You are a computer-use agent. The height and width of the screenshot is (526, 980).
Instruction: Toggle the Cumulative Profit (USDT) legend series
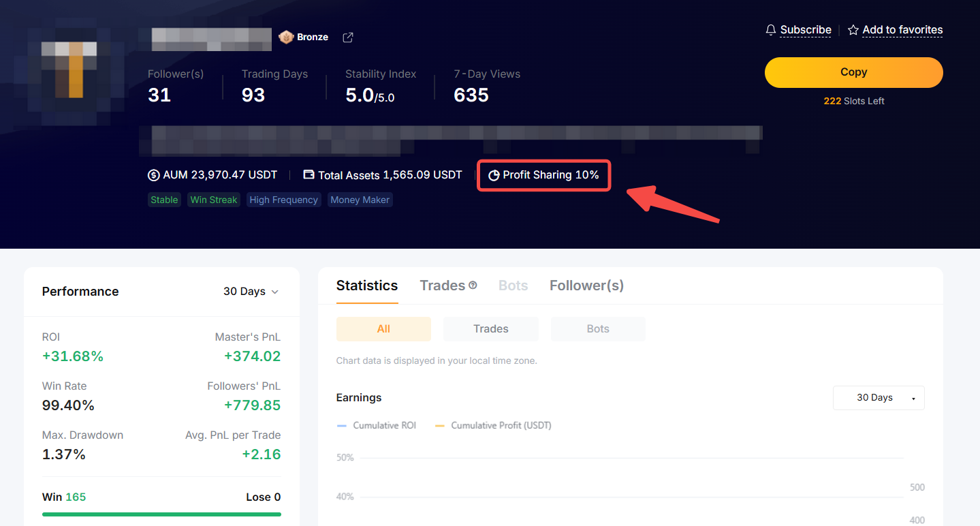point(494,425)
